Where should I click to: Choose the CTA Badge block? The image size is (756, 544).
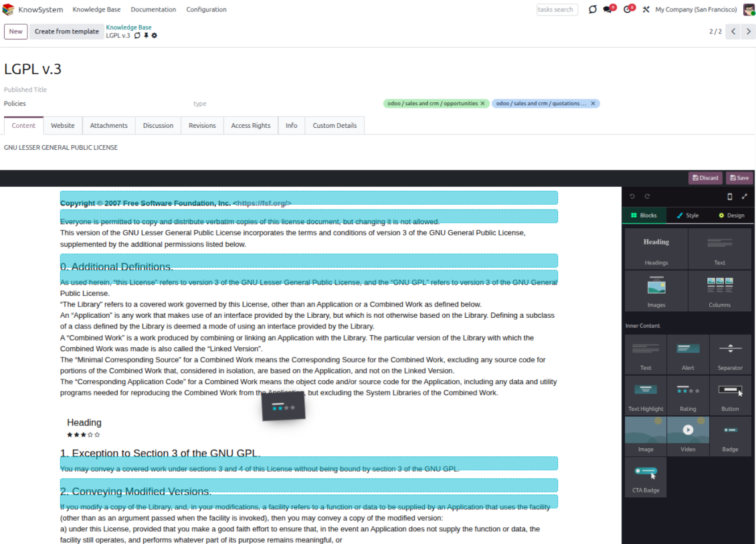646,476
